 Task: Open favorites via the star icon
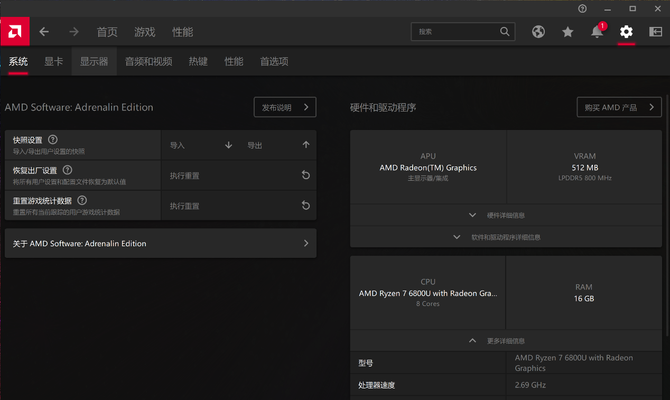click(567, 32)
